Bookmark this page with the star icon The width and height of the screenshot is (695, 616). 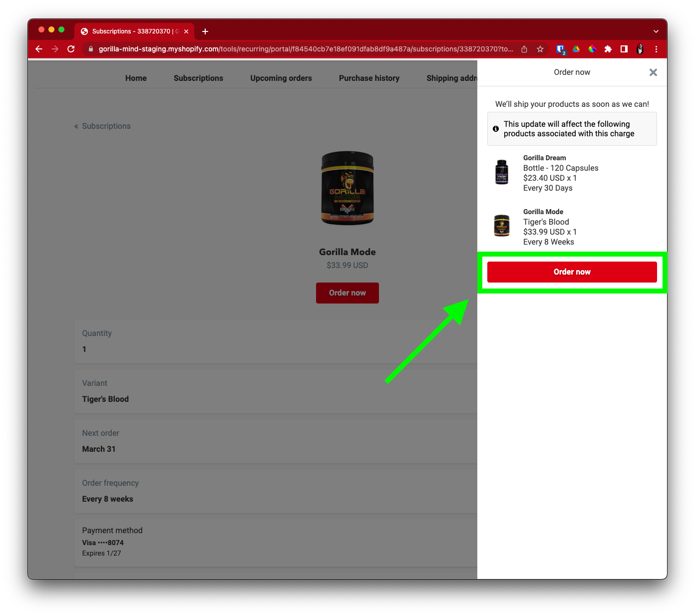point(540,49)
